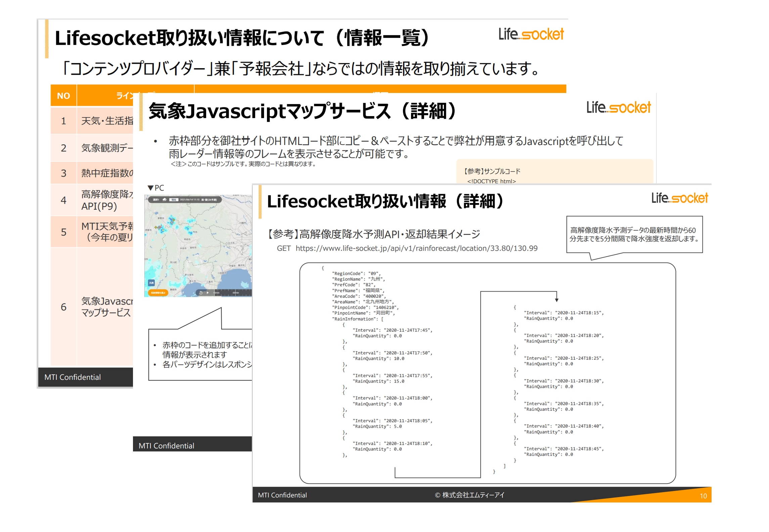Click MTI Confidential in the front slide footer

coord(282,495)
